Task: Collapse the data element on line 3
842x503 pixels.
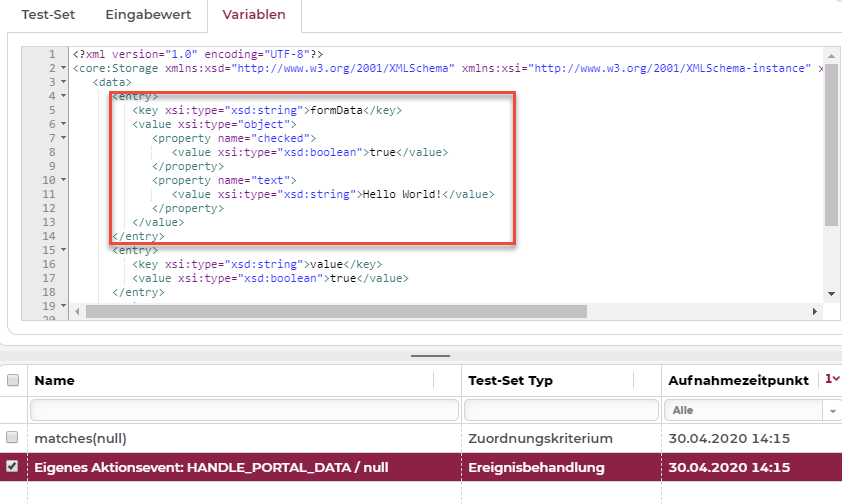Action: point(64,82)
